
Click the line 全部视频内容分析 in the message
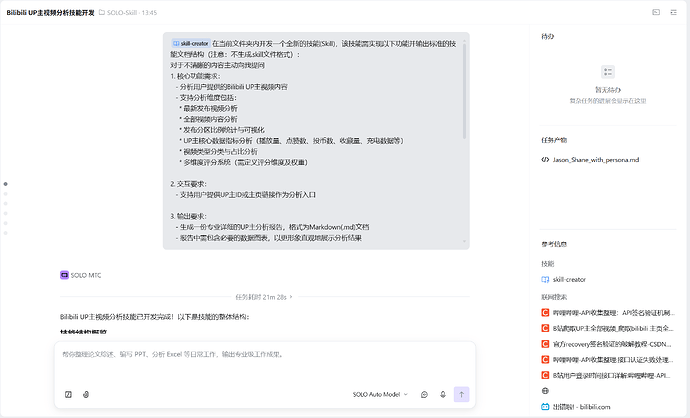(x=210, y=119)
